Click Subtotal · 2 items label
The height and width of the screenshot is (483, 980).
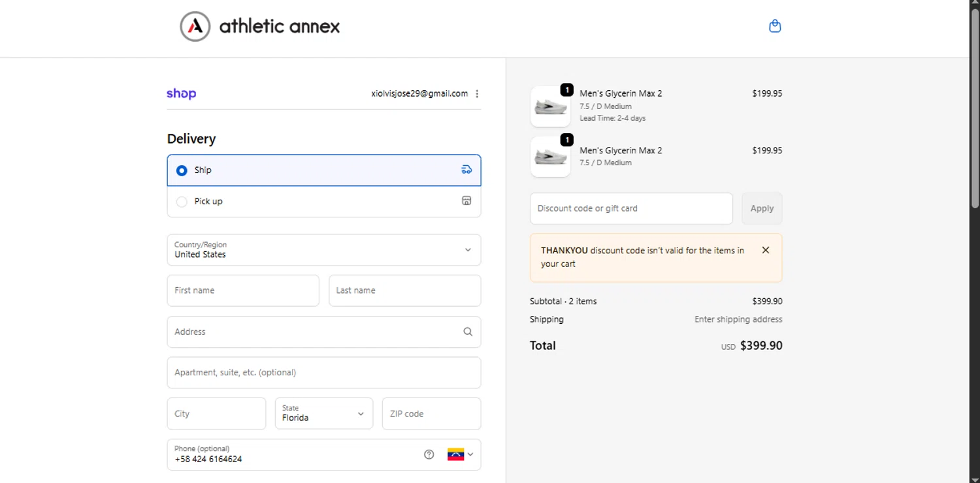(x=563, y=302)
